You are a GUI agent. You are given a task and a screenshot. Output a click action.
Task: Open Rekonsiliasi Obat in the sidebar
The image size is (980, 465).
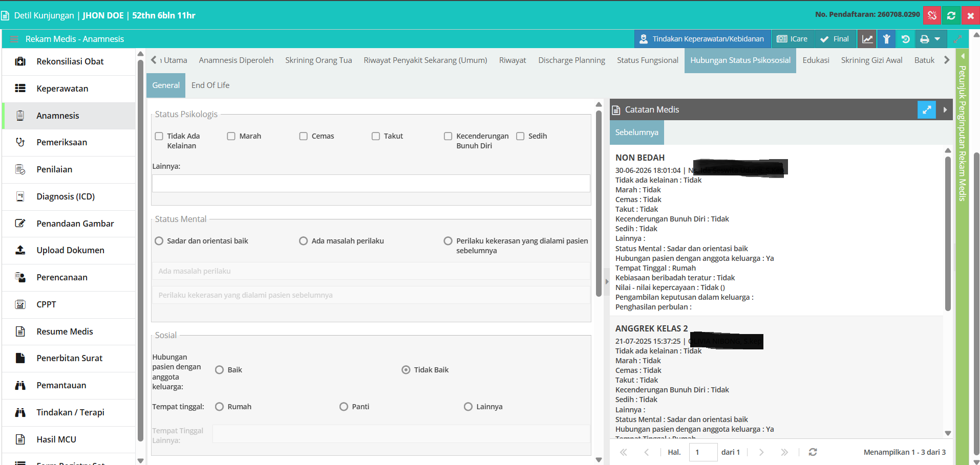pyautogui.click(x=69, y=61)
